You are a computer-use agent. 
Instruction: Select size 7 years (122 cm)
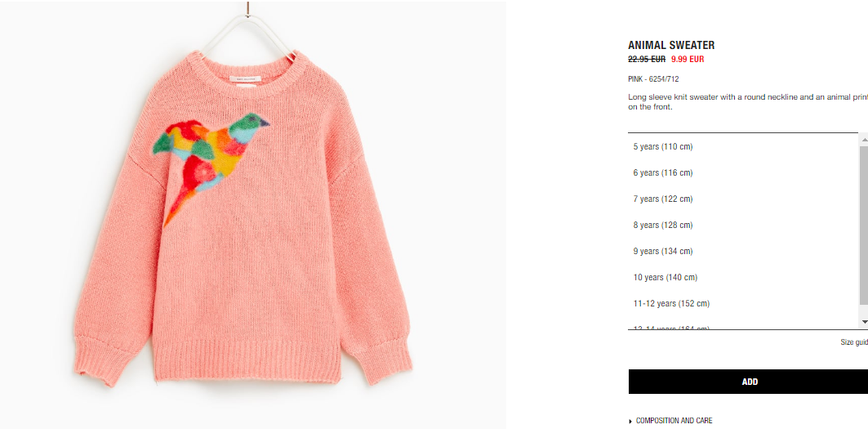743,199
